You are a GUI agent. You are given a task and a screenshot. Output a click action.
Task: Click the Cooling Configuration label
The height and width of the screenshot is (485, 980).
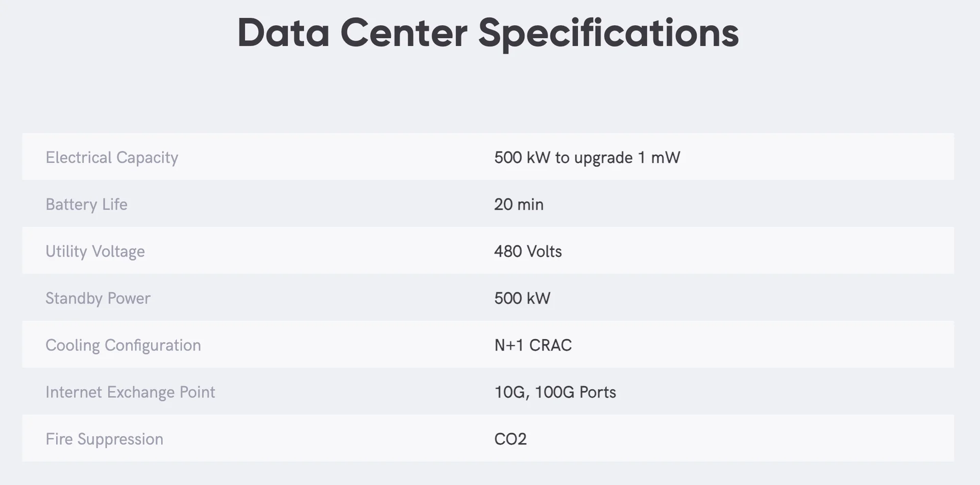pos(123,345)
